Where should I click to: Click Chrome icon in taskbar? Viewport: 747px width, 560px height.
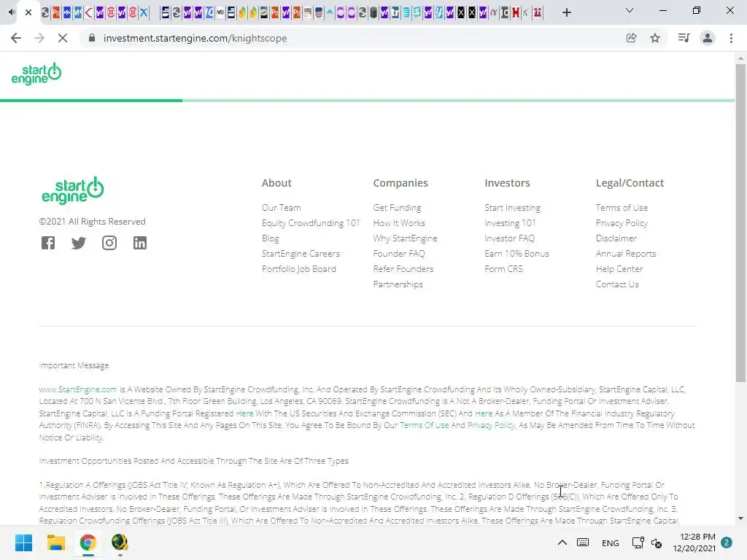click(x=88, y=542)
